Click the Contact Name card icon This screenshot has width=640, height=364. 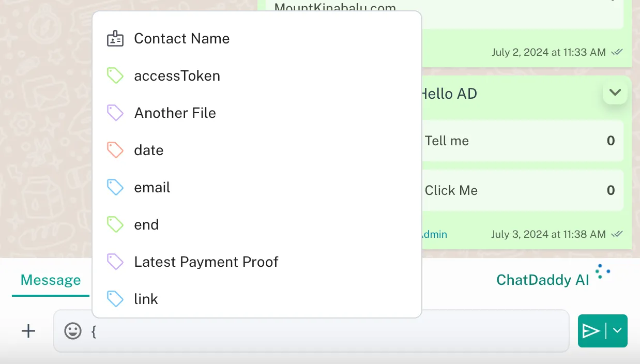[115, 39]
